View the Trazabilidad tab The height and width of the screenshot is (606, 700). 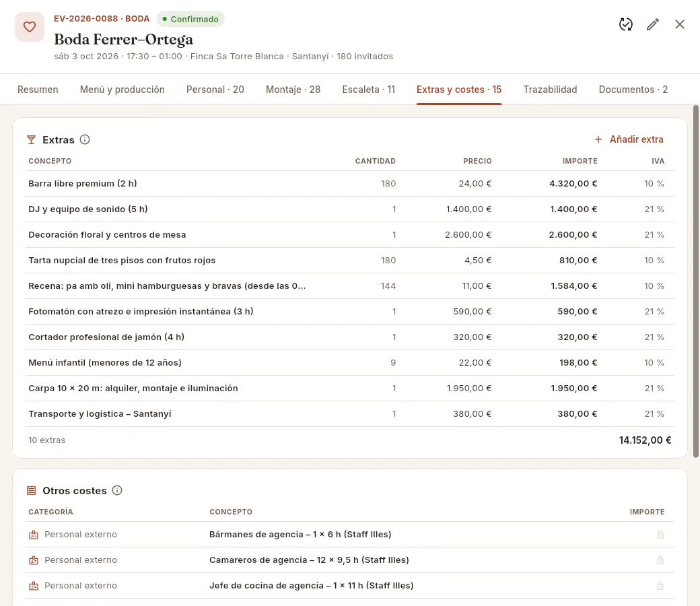coord(550,90)
